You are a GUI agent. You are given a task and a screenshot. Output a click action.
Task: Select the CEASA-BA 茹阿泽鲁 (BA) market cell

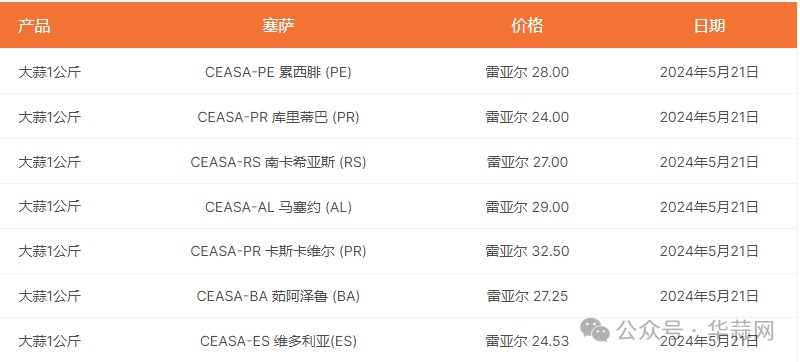278,296
